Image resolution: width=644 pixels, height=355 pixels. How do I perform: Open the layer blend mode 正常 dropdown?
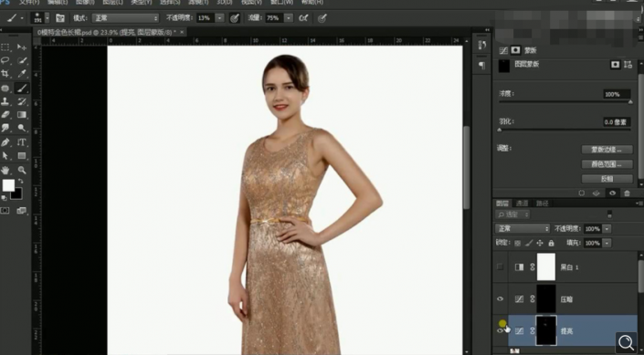[x=522, y=228]
